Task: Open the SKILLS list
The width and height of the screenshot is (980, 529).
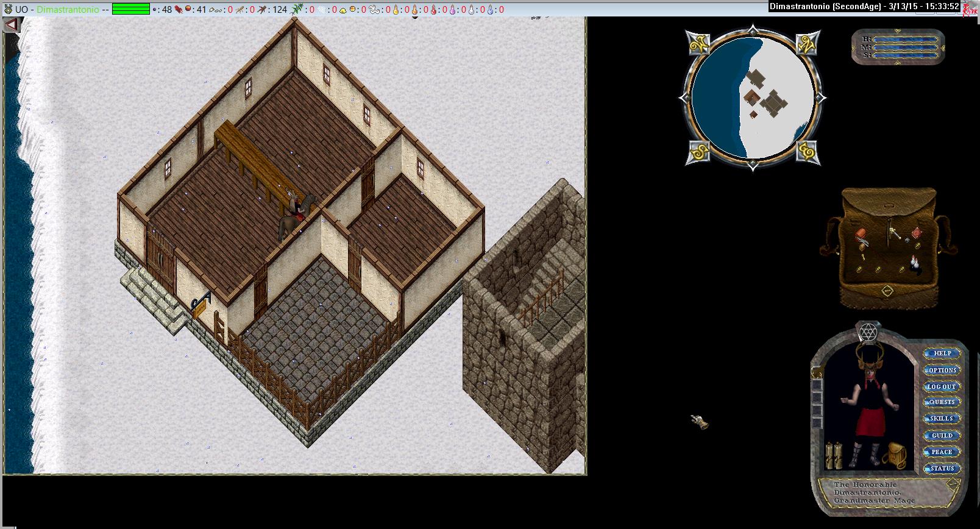Action: coord(942,419)
